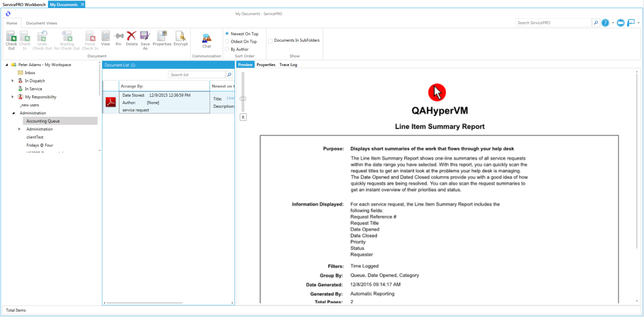
Task: Switch to the Home ribbon tab
Action: [x=12, y=23]
